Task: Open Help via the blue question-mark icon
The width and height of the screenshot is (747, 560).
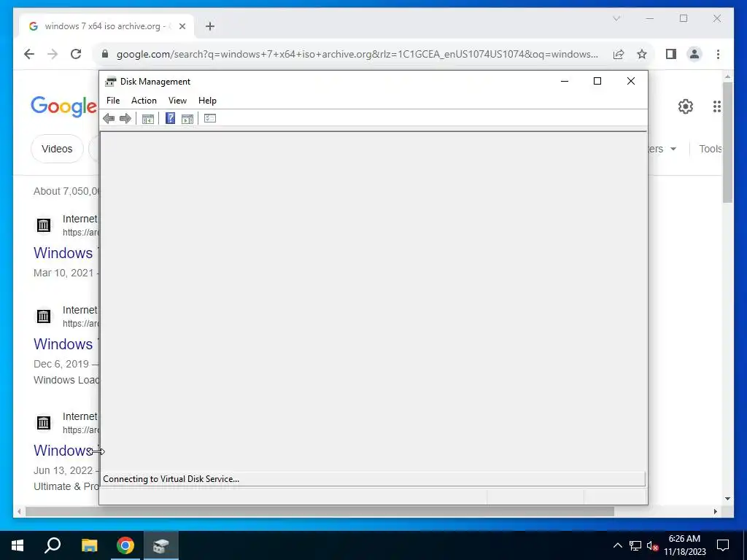Action: coord(170,118)
